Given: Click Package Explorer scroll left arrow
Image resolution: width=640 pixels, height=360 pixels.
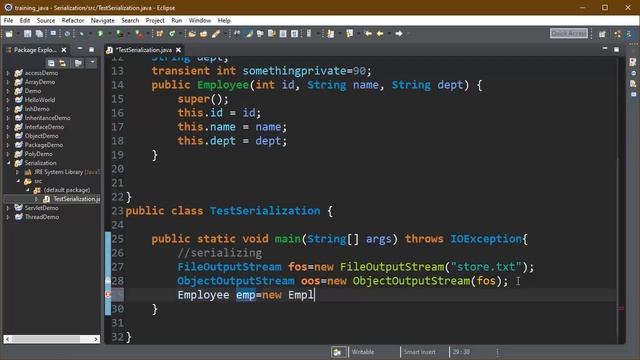Looking at the screenshot, I should pyautogui.click(x=7, y=339).
